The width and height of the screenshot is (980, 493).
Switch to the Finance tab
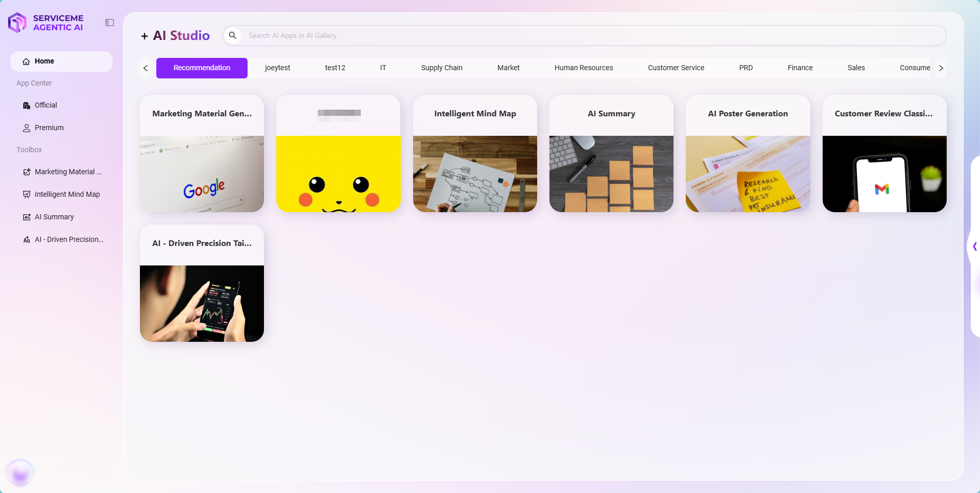click(800, 68)
